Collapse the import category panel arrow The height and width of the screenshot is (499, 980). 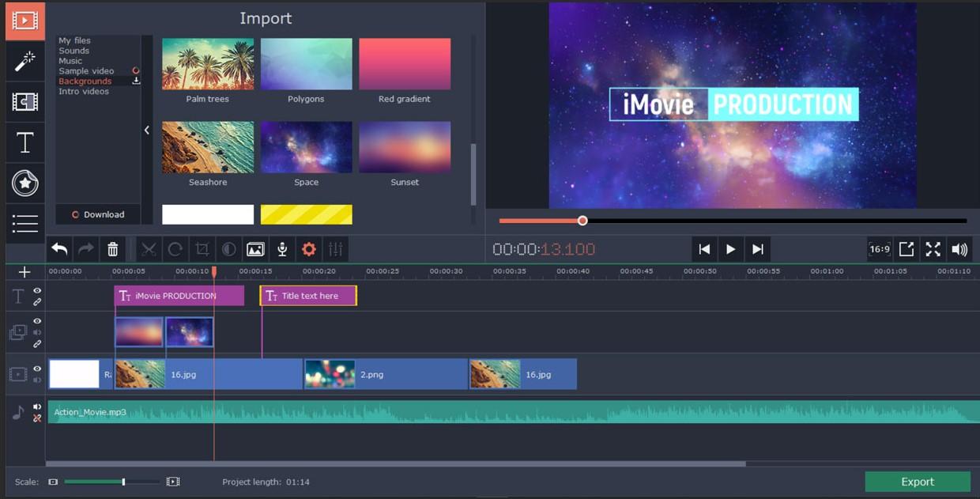147,130
